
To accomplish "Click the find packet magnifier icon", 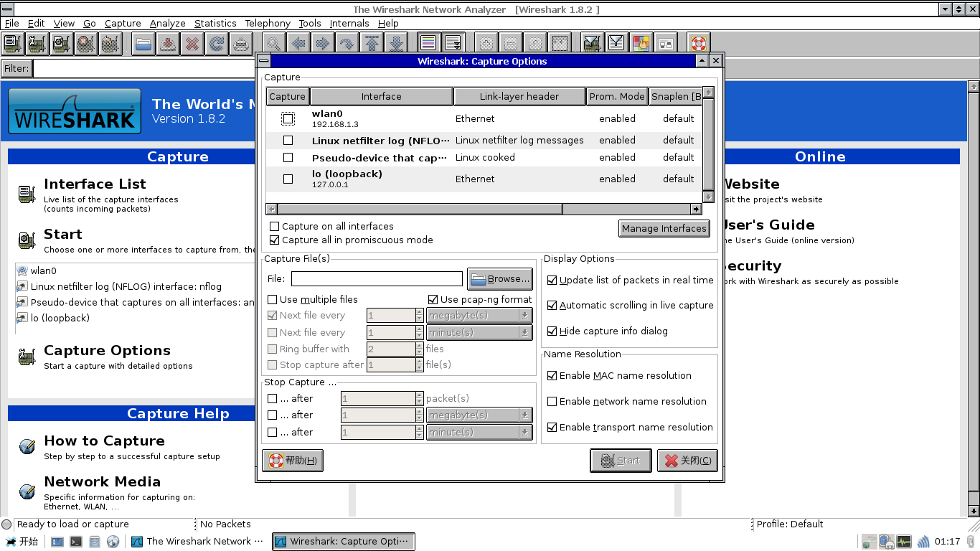I will (274, 44).
